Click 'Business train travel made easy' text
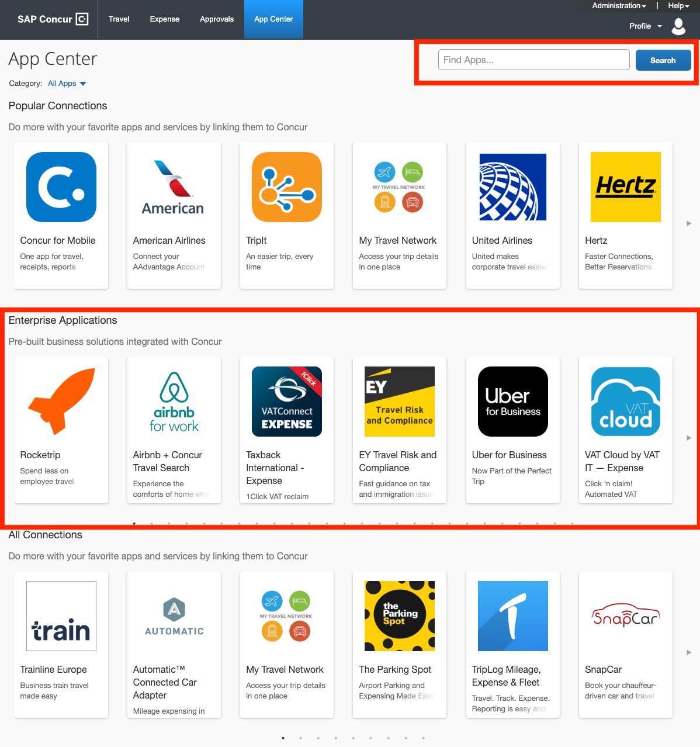The width and height of the screenshot is (700, 747). point(54,691)
